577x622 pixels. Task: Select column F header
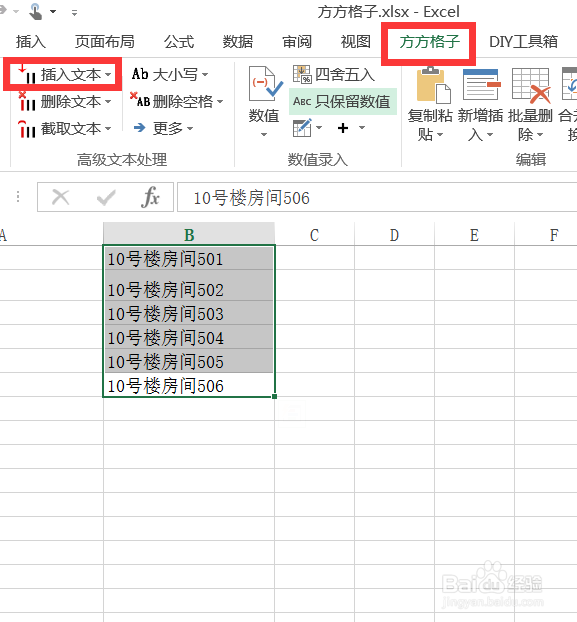coord(546,234)
